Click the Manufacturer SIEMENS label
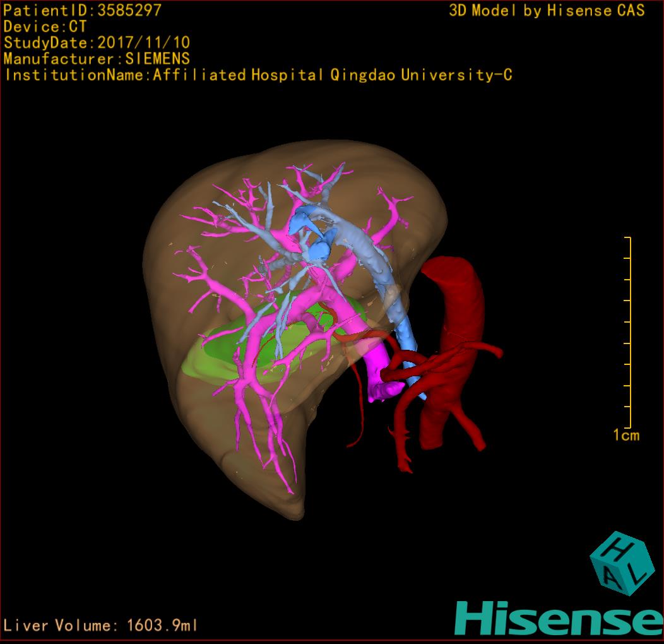Image resolution: width=664 pixels, height=644 pixels. tap(97, 59)
